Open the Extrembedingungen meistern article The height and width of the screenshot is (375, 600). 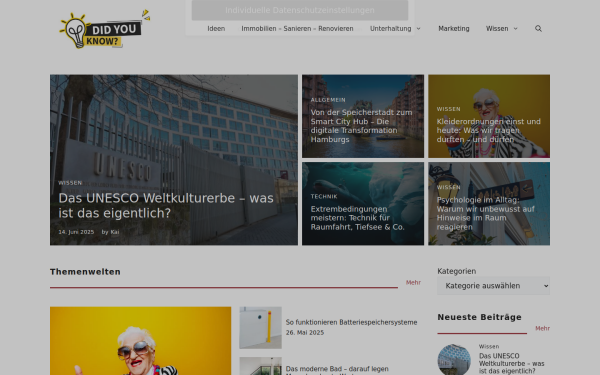(x=357, y=218)
